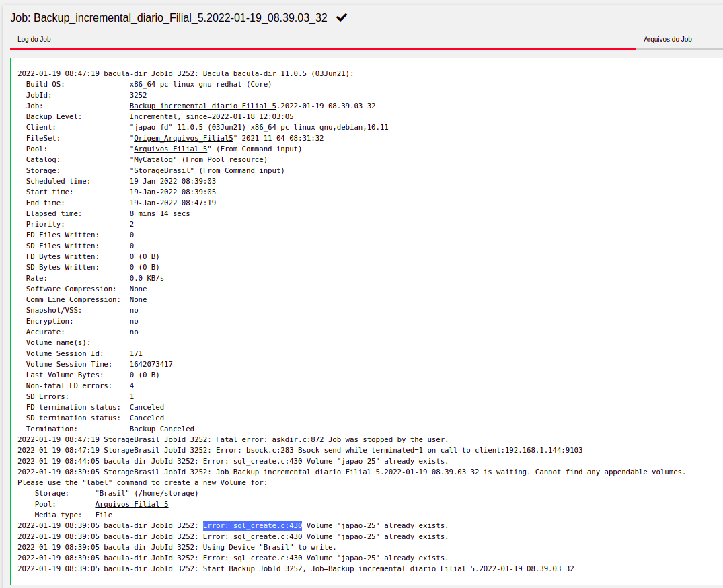Click highlighted 'Error: sql_create.c:430' text
The height and width of the screenshot is (588, 723).
[253, 525]
